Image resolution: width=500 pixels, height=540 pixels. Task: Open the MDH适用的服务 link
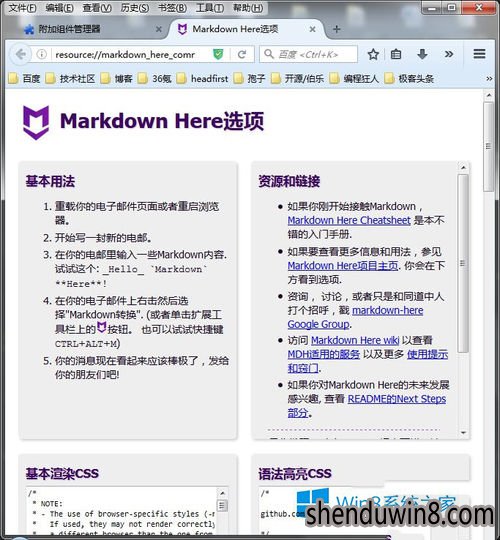pyautogui.click(x=324, y=354)
